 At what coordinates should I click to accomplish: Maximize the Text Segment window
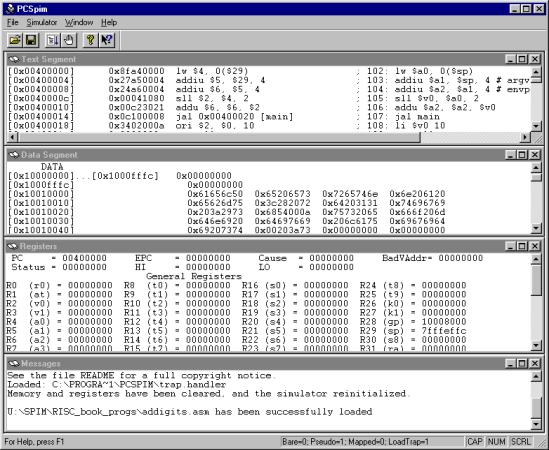522,59
